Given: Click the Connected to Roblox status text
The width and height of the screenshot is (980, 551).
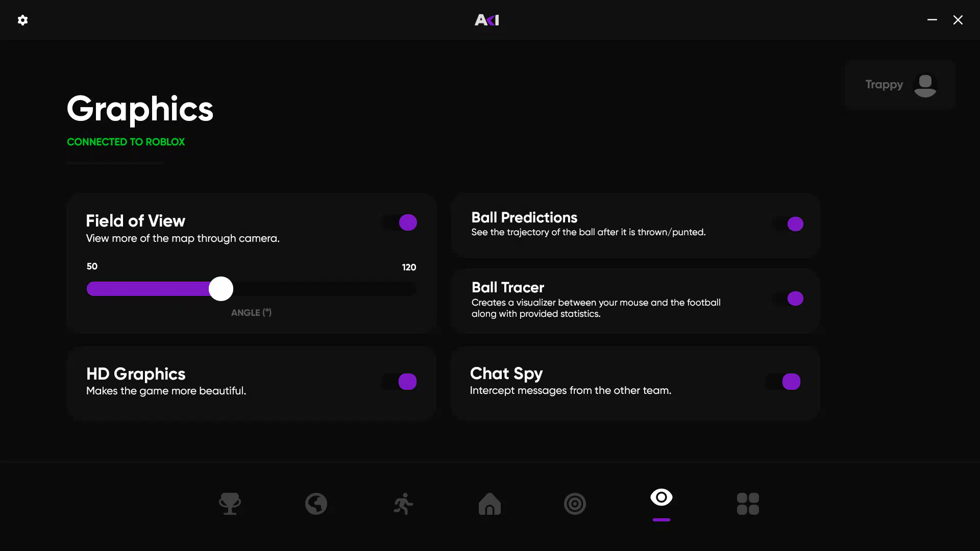Looking at the screenshot, I should point(126,142).
